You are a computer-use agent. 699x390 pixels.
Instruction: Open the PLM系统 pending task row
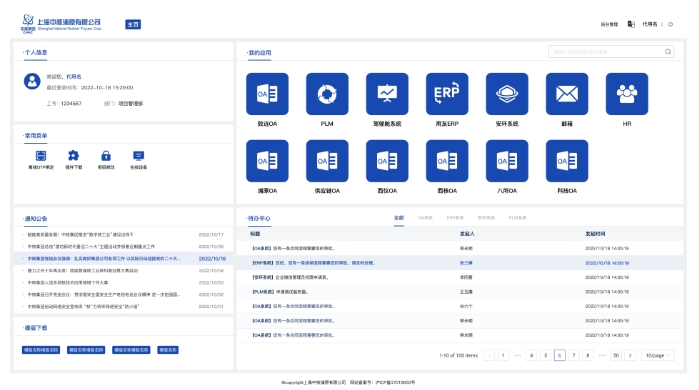point(460,291)
